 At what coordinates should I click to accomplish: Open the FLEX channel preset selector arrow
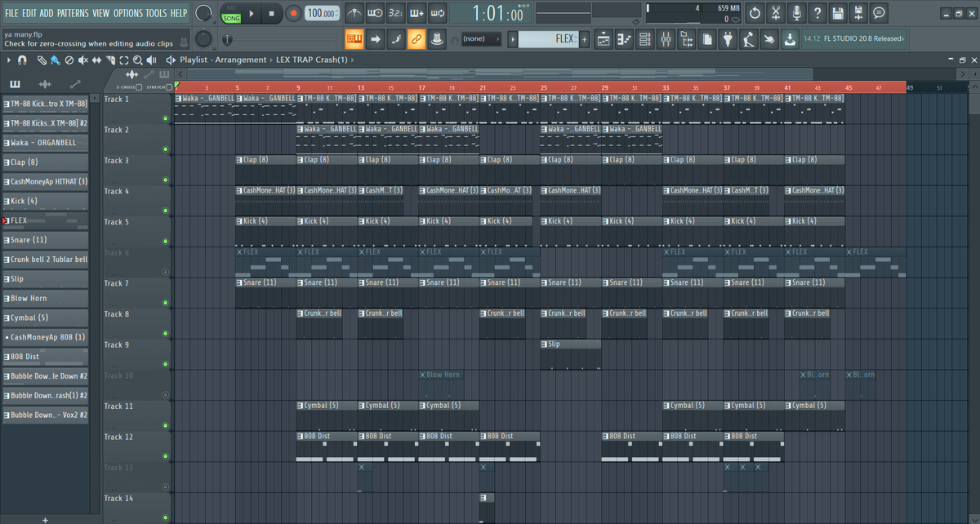[514, 38]
